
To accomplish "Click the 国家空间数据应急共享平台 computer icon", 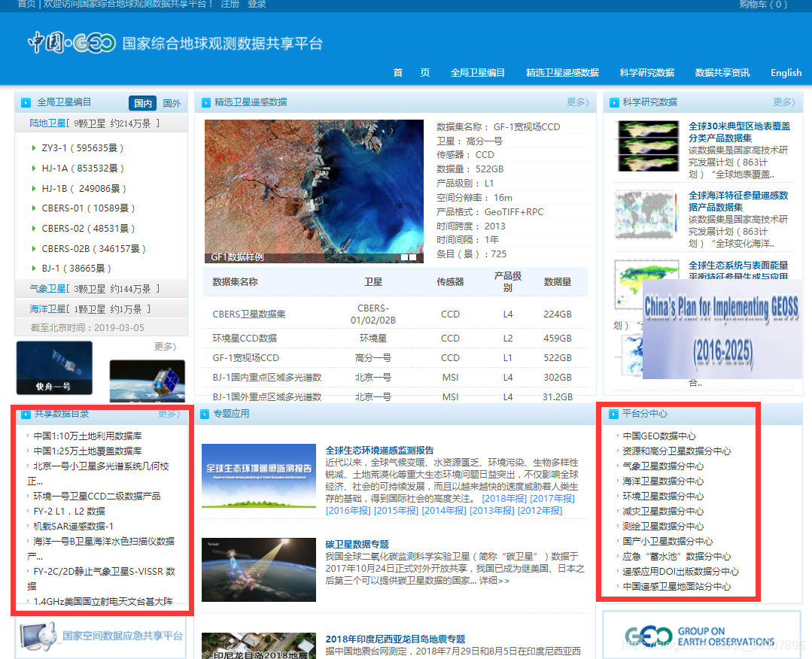I will (x=38, y=636).
